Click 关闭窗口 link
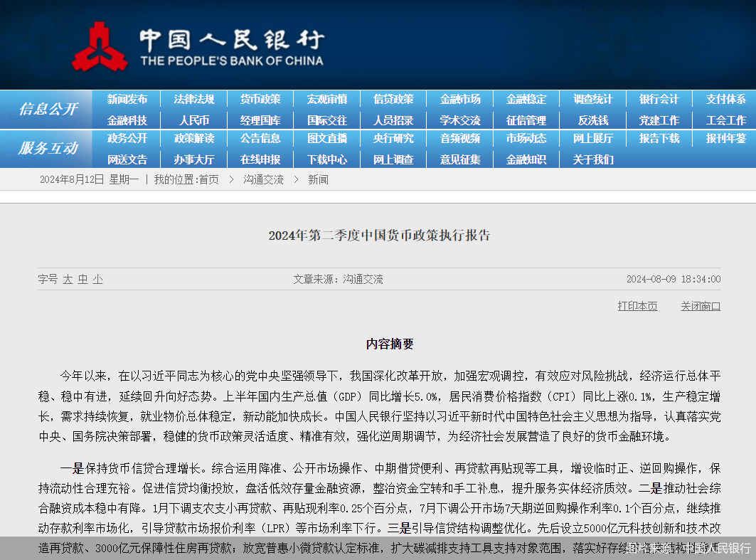Viewport: 756px width, 560px height. [x=701, y=306]
